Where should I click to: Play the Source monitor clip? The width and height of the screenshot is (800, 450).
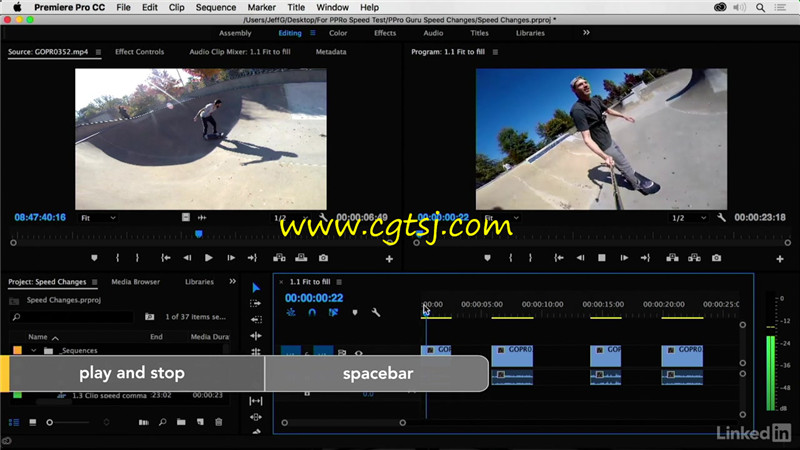209,258
